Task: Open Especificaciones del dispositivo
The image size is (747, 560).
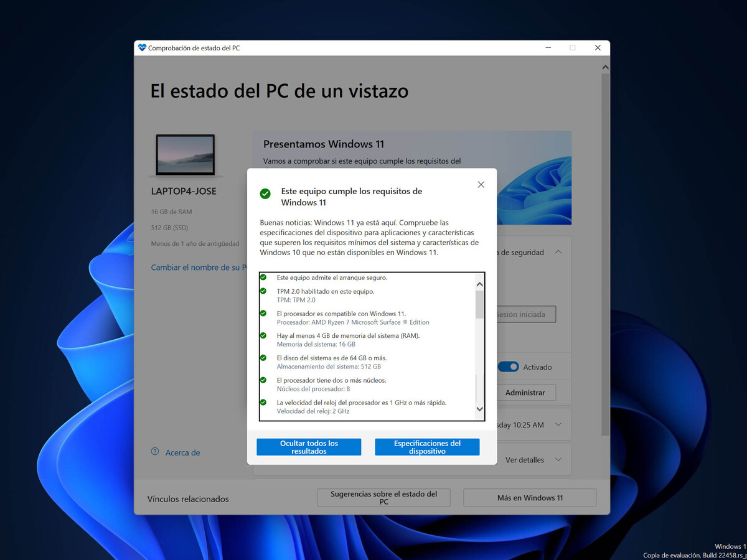Action: (427, 447)
